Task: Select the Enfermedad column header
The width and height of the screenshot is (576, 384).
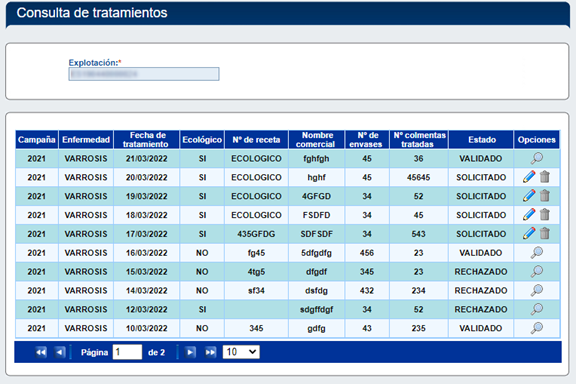Action: click(x=86, y=140)
